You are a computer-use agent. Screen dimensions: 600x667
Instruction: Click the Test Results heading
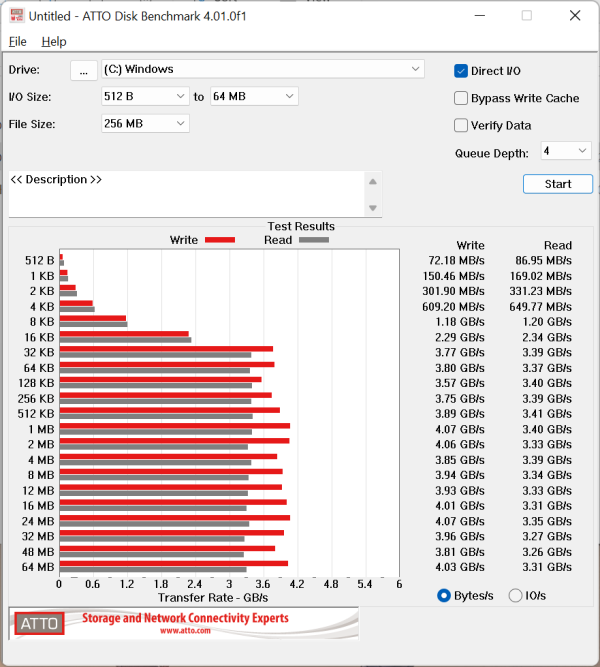coord(301,226)
